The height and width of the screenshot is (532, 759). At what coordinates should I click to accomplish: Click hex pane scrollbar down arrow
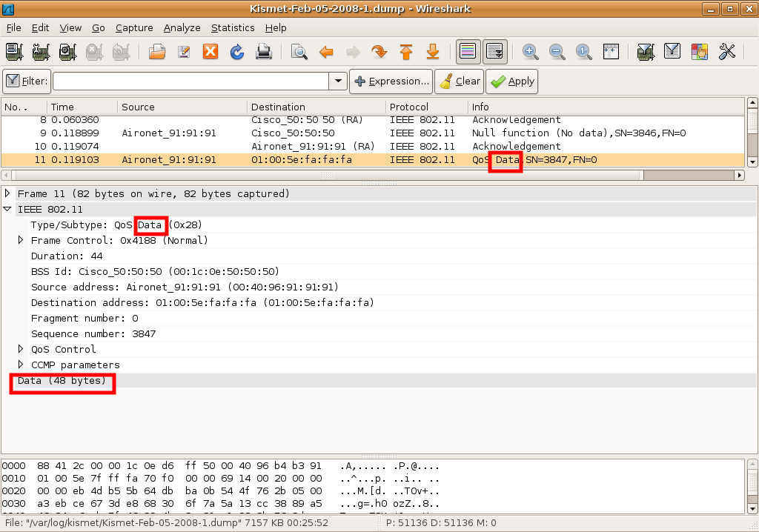tap(752, 509)
